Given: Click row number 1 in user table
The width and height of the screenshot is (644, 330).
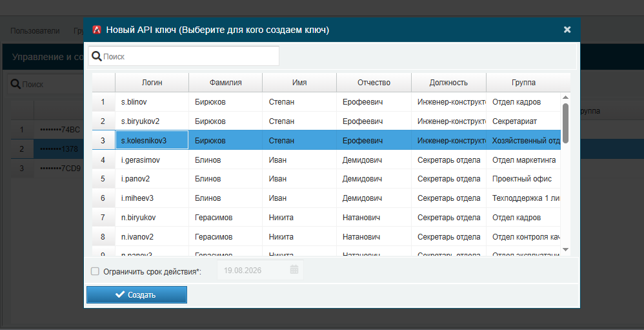Looking at the screenshot, I should coord(103,102).
